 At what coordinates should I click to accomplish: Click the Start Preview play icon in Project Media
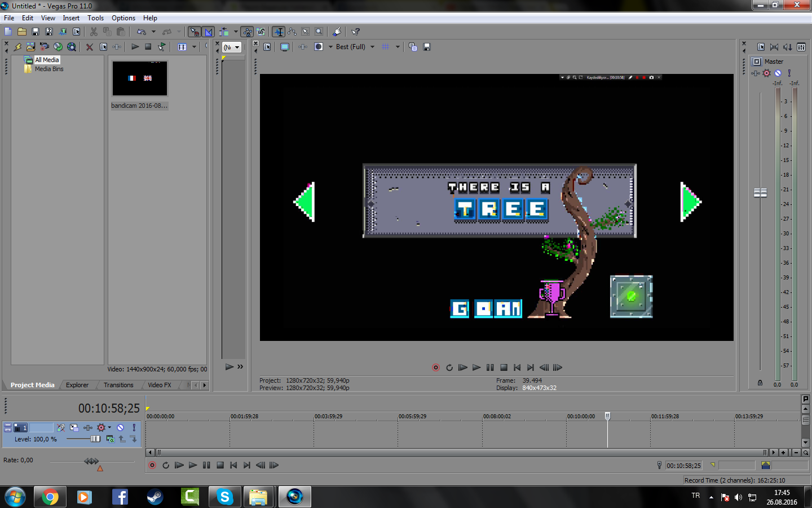click(135, 47)
